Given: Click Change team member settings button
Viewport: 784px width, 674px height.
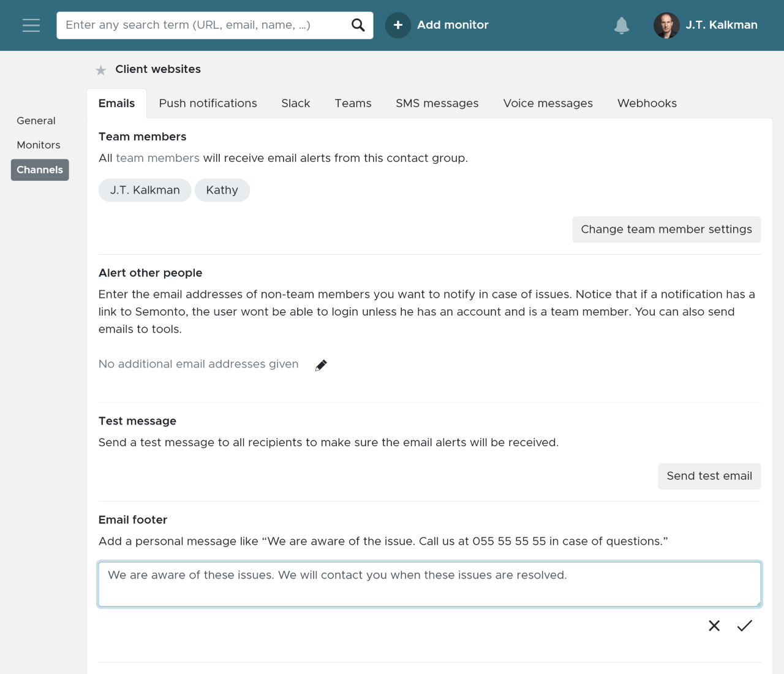Looking at the screenshot, I should (666, 229).
